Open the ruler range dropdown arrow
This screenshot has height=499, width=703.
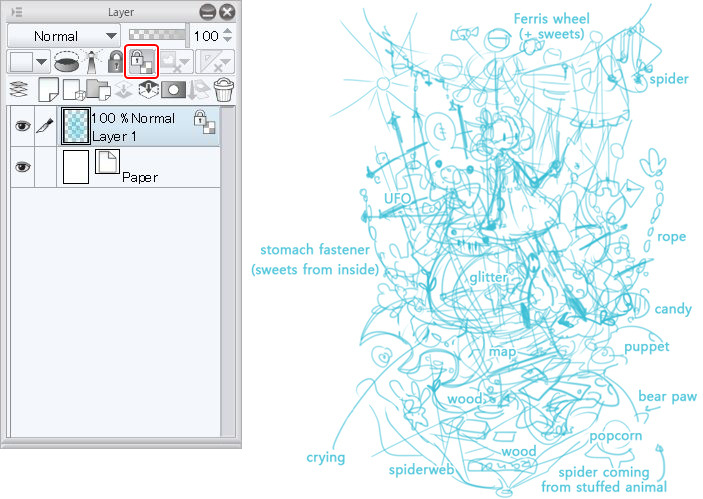click(226, 62)
